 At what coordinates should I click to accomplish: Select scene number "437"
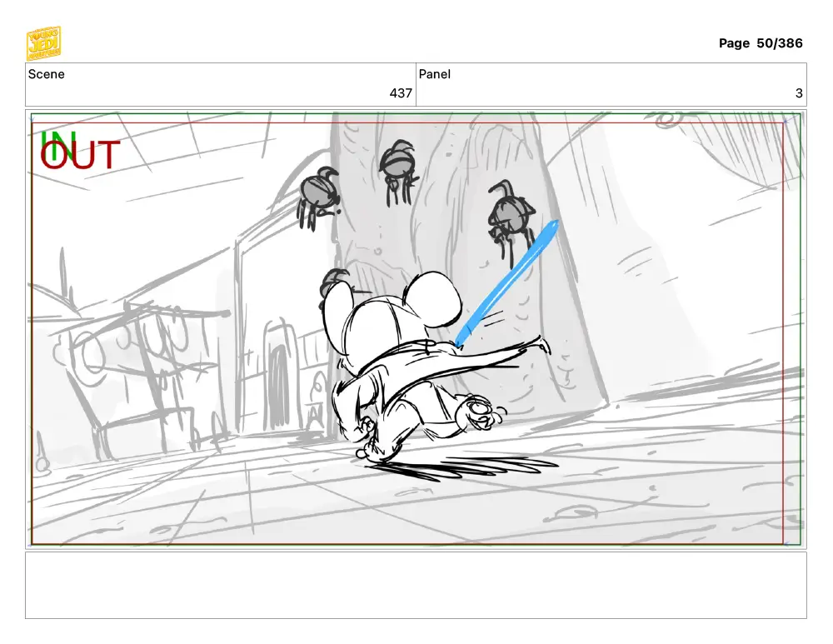click(401, 93)
